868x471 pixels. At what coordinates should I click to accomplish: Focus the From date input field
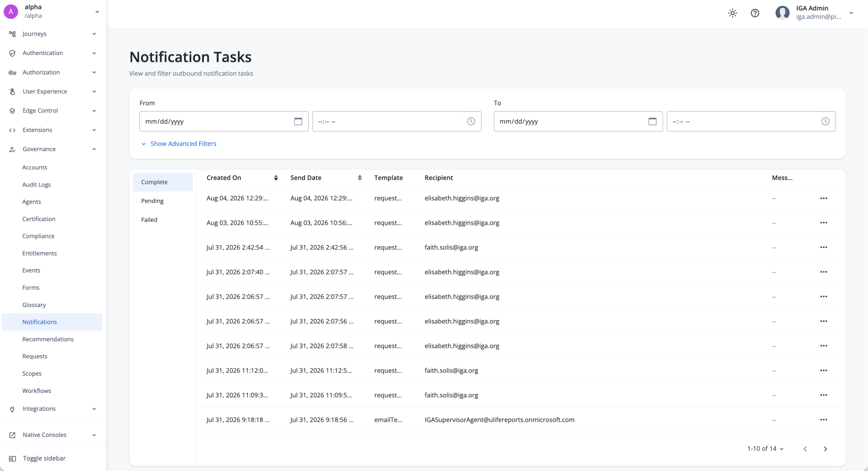224,122
